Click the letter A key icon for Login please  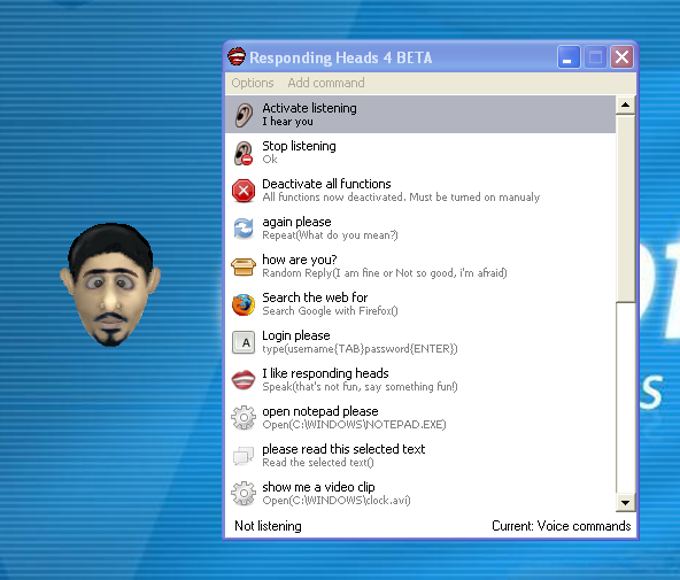pyautogui.click(x=243, y=342)
